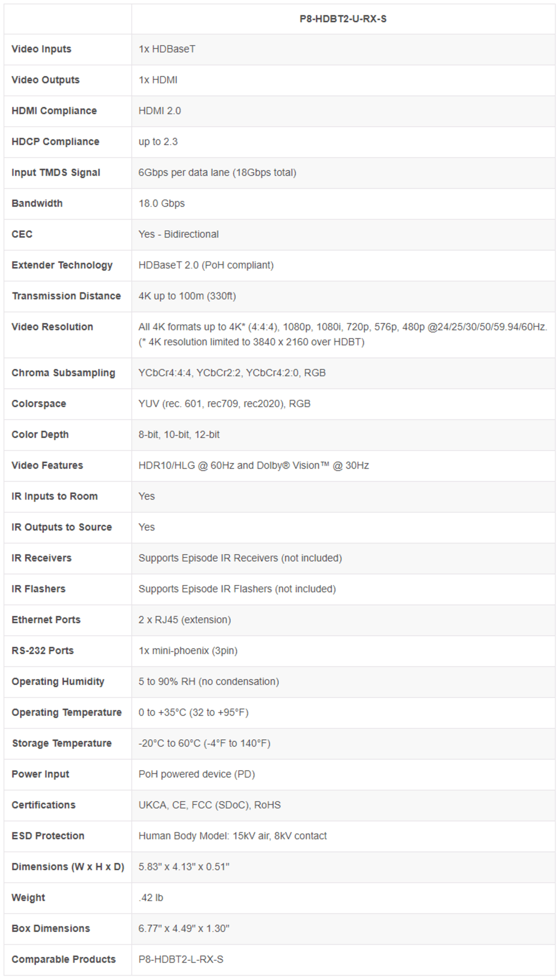Select the HDCP Compliance label
Image resolution: width=560 pixels, height=980 pixels.
click(x=55, y=142)
